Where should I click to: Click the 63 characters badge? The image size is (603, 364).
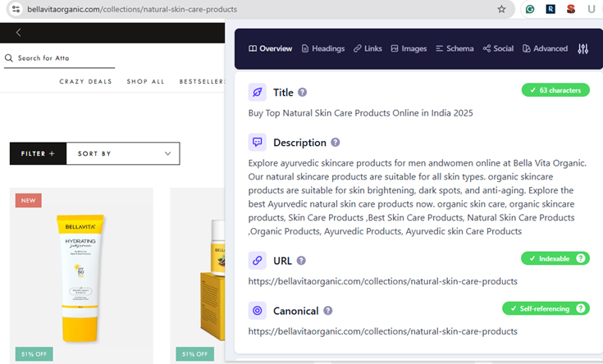(555, 90)
